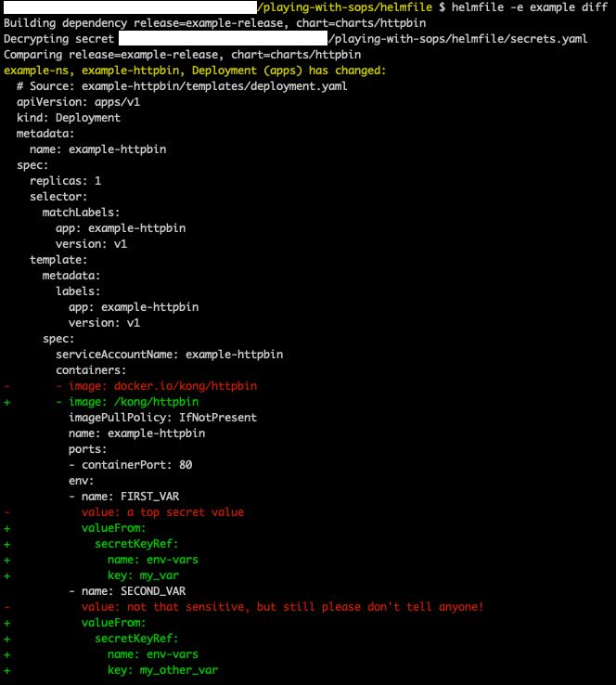The height and width of the screenshot is (685, 616).
Task: Click the red 'value: a top secret value' line
Action: [x=162, y=512]
